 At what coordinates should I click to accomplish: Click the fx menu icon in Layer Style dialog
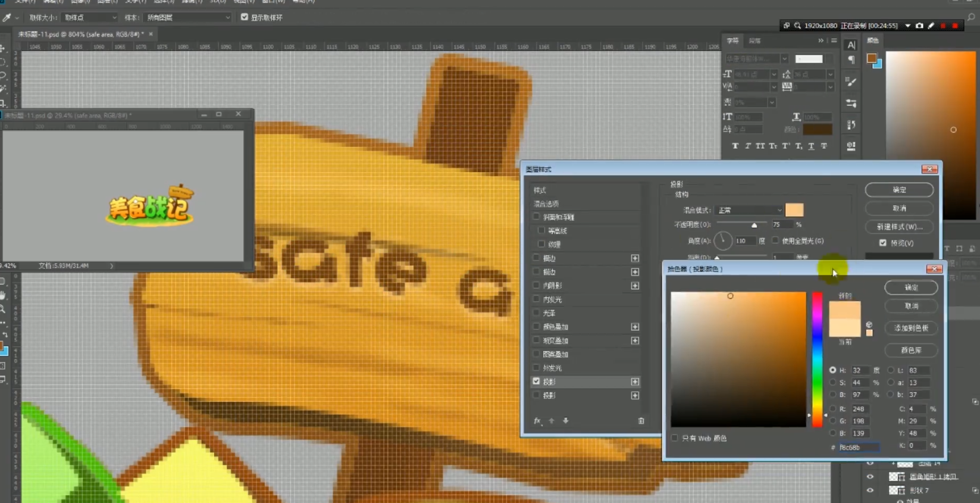(537, 421)
